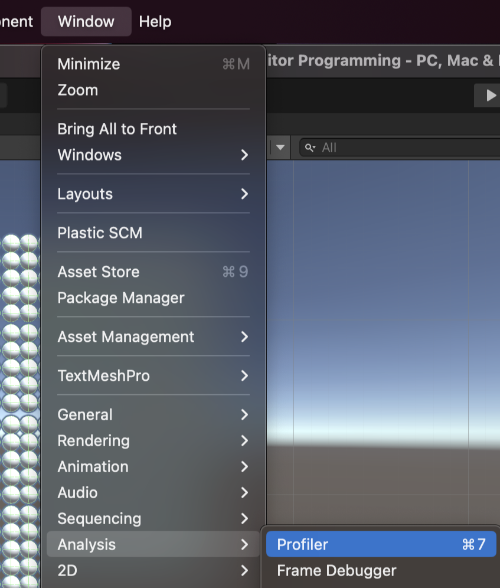Click the search magnifier icon

pos(309,148)
